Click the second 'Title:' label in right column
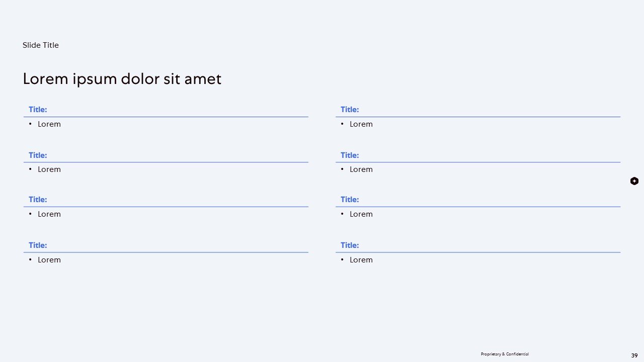The image size is (644, 362). [350, 155]
